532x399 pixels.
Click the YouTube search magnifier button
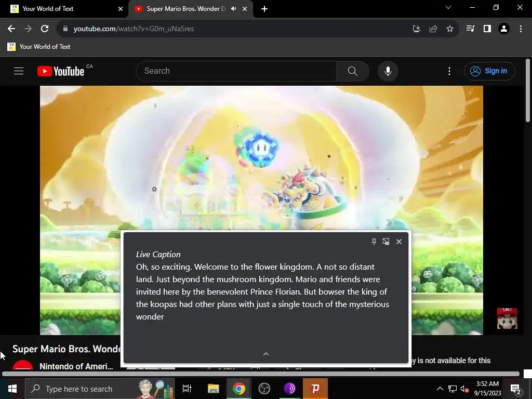click(353, 71)
